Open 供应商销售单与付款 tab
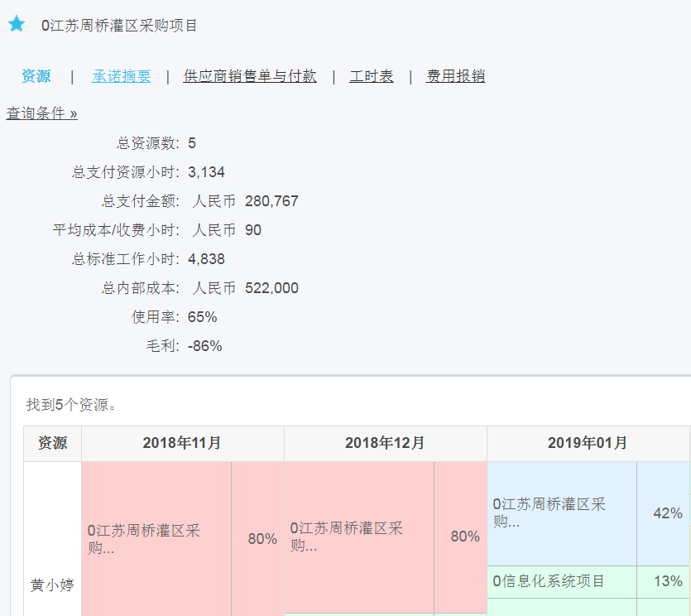 point(250,76)
